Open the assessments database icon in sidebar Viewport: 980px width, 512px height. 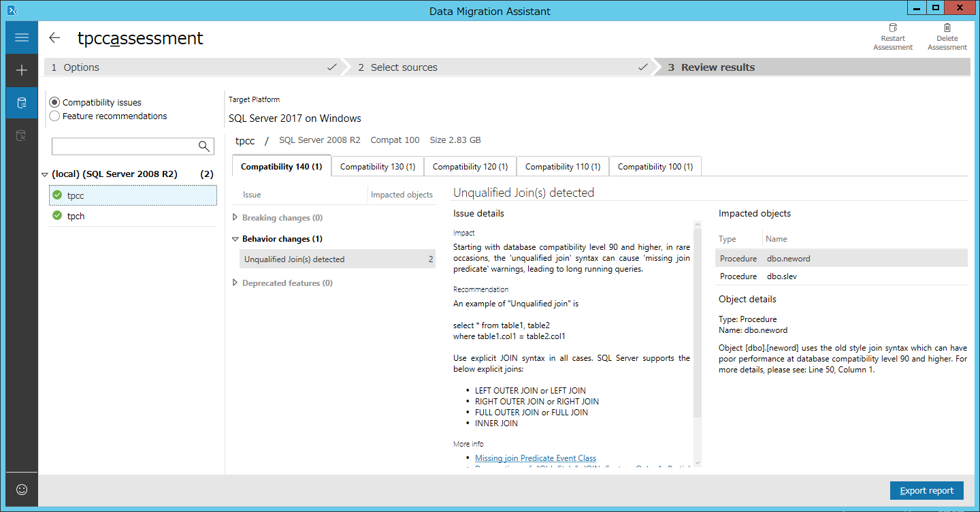point(22,103)
